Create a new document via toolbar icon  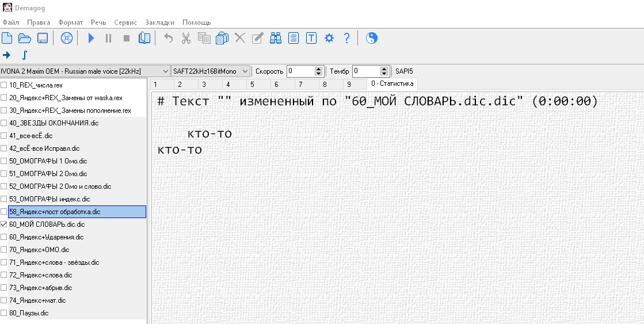point(7,39)
